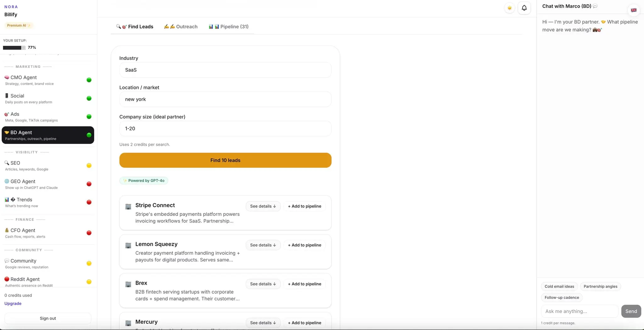The image size is (644, 330).
Task: Add Lemon Squeezy to pipeline
Action: coord(305,245)
